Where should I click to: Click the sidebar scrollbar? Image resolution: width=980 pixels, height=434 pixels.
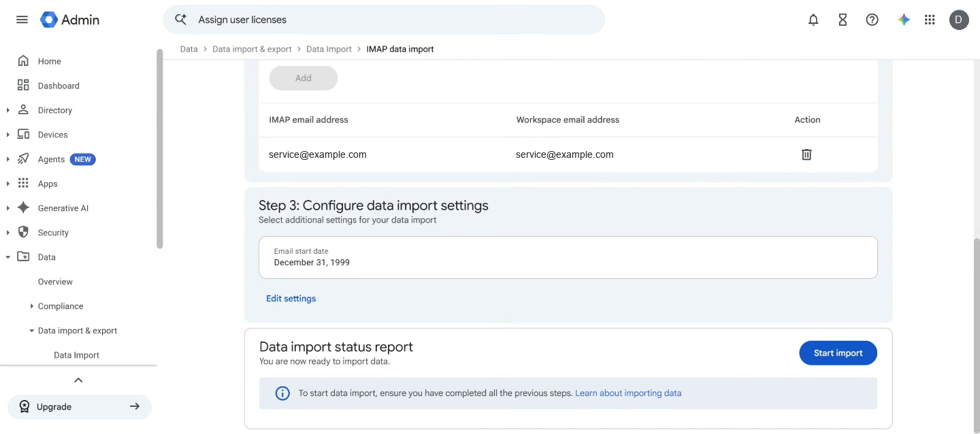click(160, 148)
